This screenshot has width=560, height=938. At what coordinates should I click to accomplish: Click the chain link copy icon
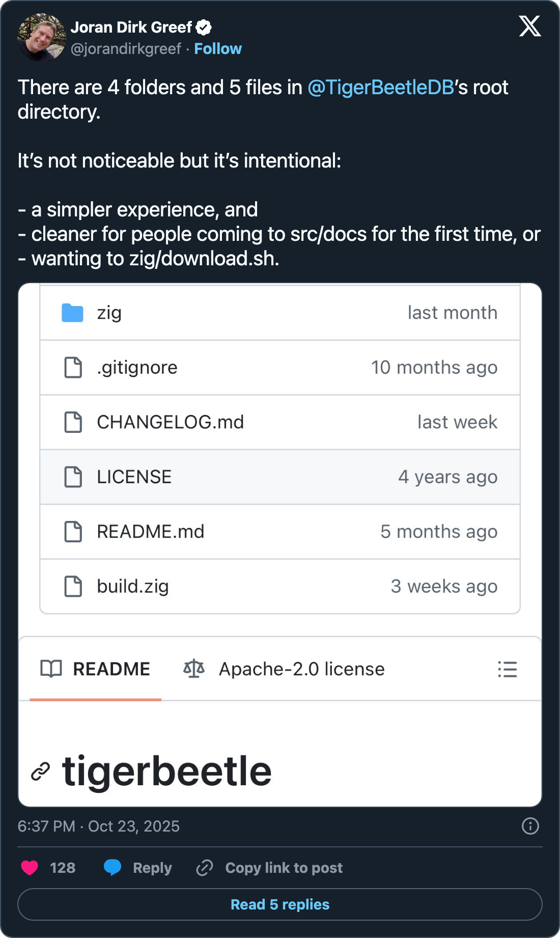[x=205, y=867]
